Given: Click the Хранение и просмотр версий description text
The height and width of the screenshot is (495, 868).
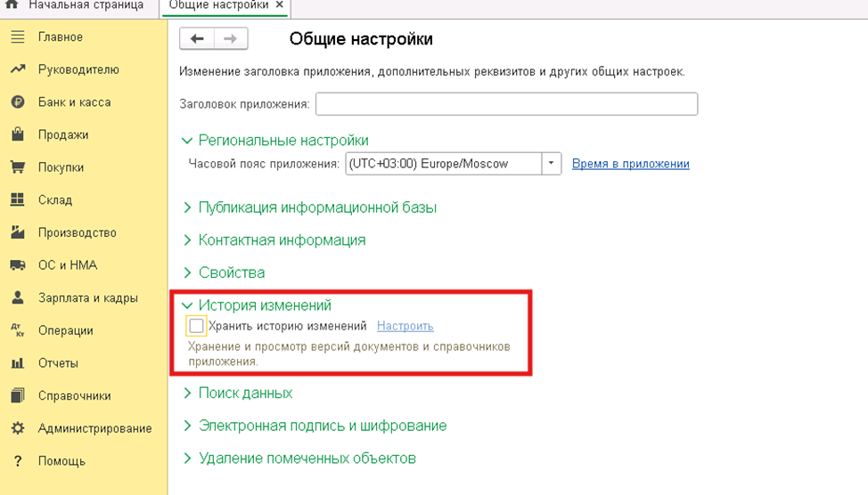Looking at the screenshot, I should click(x=348, y=354).
